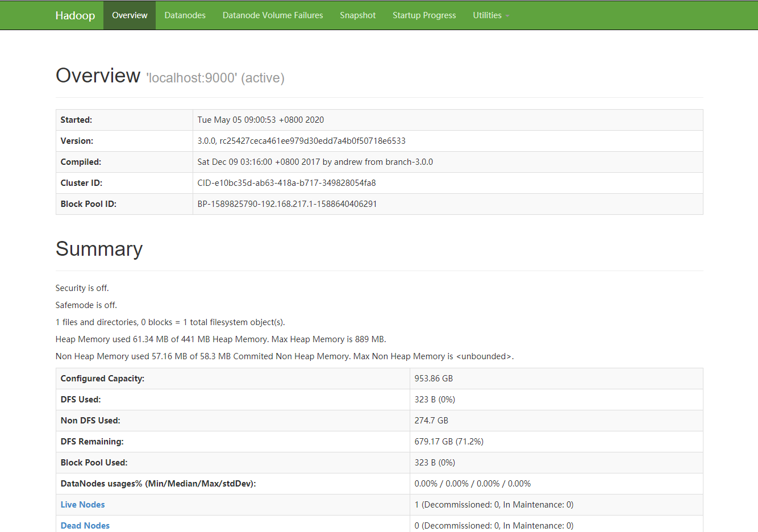The width and height of the screenshot is (758, 532).
Task: Select the Dead Nodes count '0 (Decommissioned: 0, In Maintenance: 0)'
Action: pyautogui.click(x=494, y=526)
